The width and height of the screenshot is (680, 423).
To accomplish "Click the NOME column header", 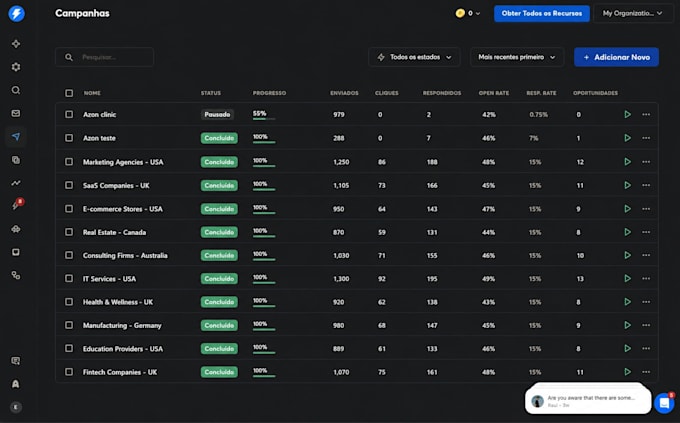I will pyautogui.click(x=92, y=93).
